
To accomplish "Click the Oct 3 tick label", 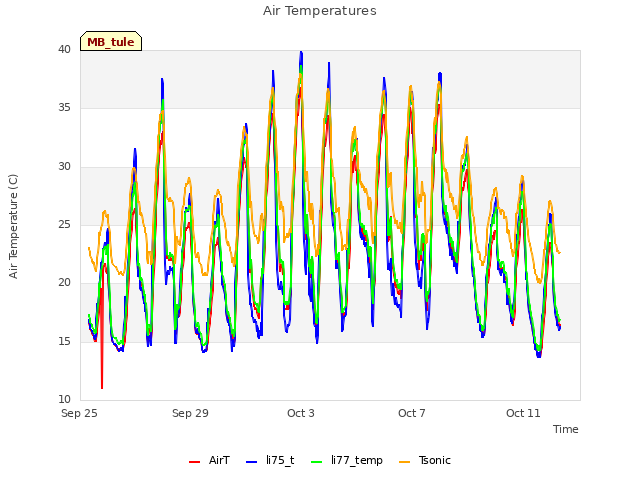I will [301, 413].
